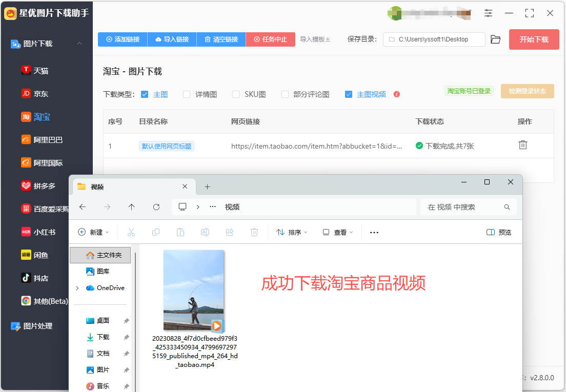566x392 pixels.
Task: Refresh the 视频 folder in Explorer
Action: tap(156, 207)
